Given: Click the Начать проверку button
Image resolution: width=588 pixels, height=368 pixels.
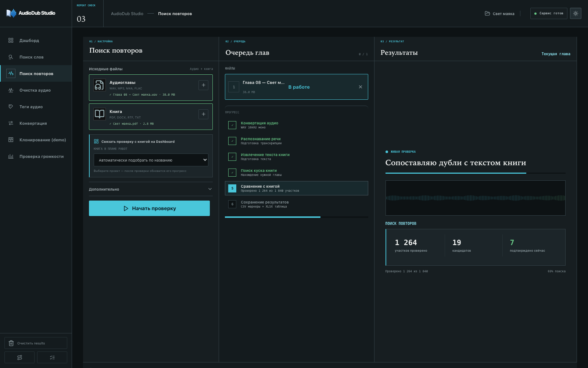Looking at the screenshot, I should coord(149,208).
